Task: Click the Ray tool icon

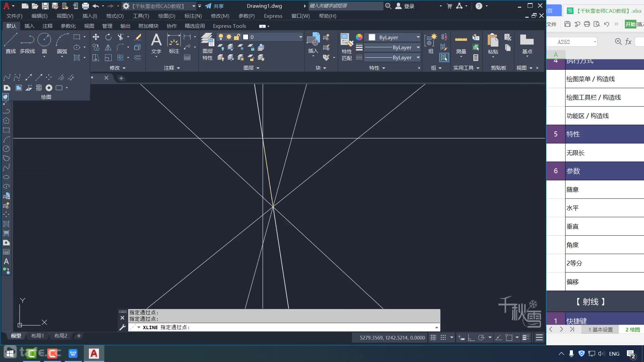Action: [39, 77]
